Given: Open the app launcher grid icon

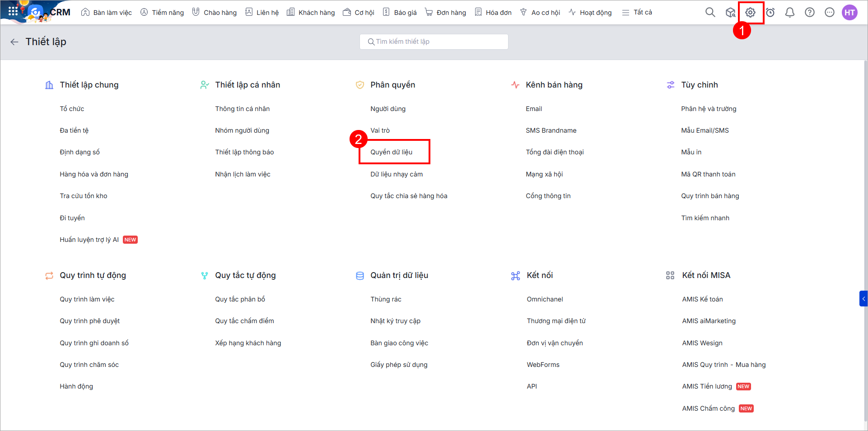Looking at the screenshot, I should 13,11.
